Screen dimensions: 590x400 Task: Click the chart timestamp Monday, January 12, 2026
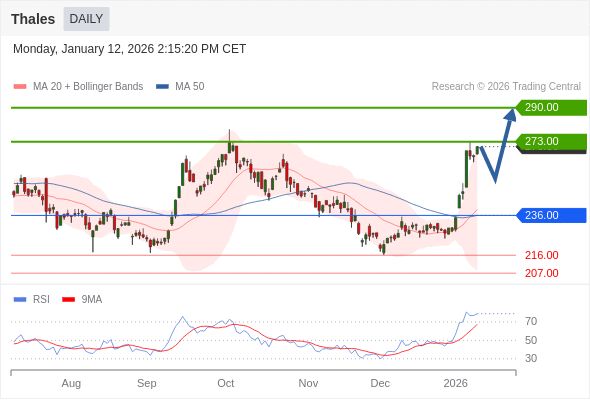pos(129,49)
